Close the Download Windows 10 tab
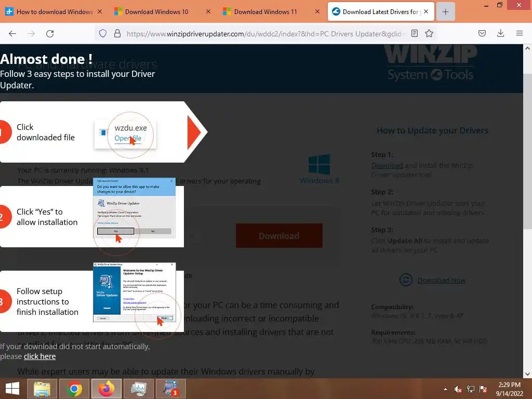The image size is (532, 399). 208,11
